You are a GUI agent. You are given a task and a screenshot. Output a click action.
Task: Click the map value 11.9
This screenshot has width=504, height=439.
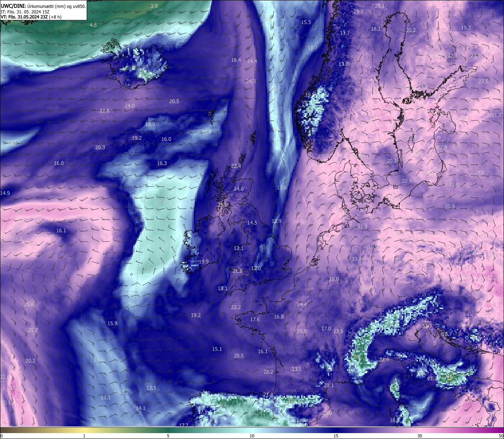click(276, 221)
